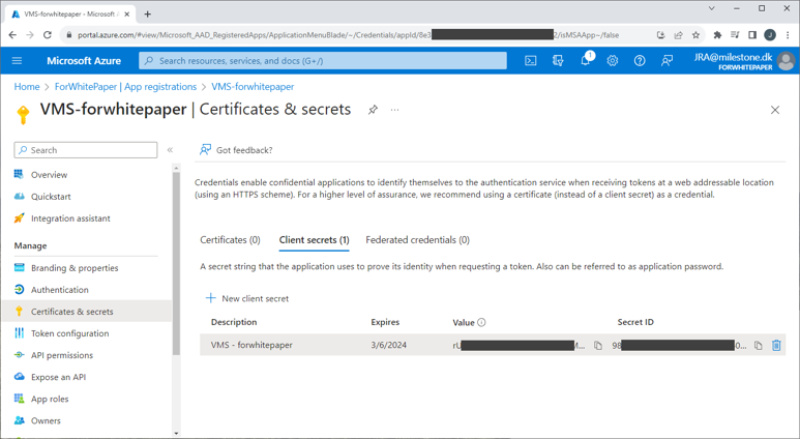Copy the Secret ID to clipboard
The width and height of the screenshot is (800, 439).
[x=758, y=345]
